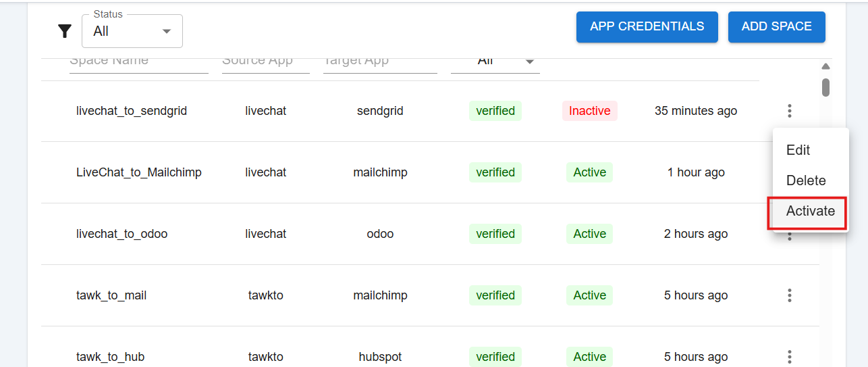Click the filter funnel icon
Screen dimensions: 868x367
click(x=65, y=31)
